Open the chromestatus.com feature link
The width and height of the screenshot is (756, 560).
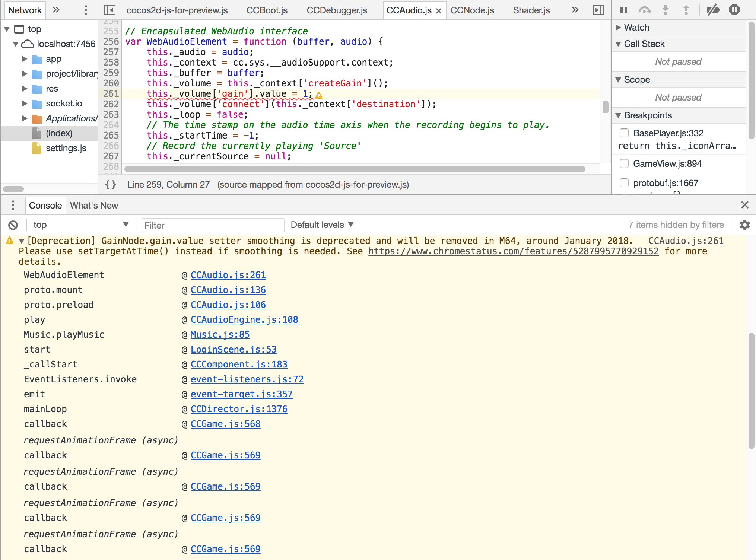coord(513,251)
